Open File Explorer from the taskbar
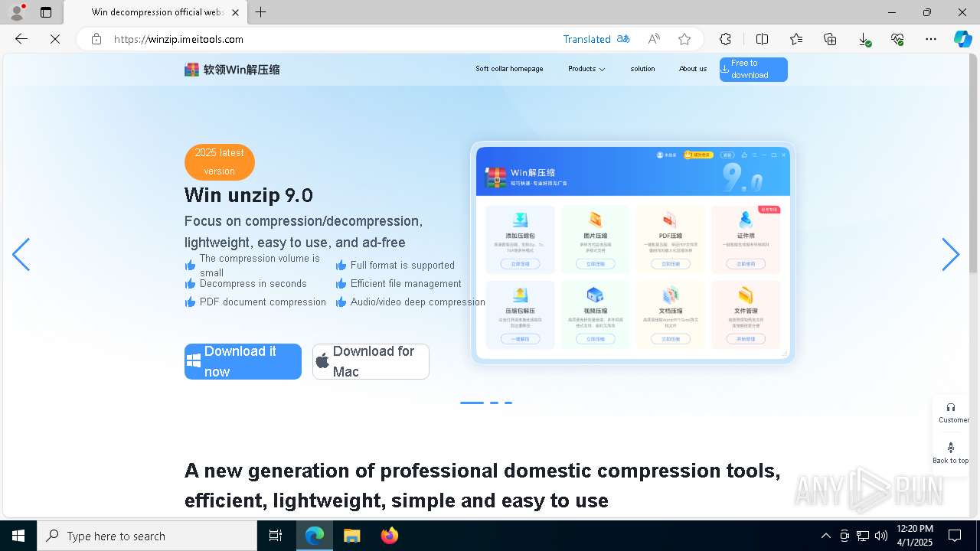 pos(352,536)
